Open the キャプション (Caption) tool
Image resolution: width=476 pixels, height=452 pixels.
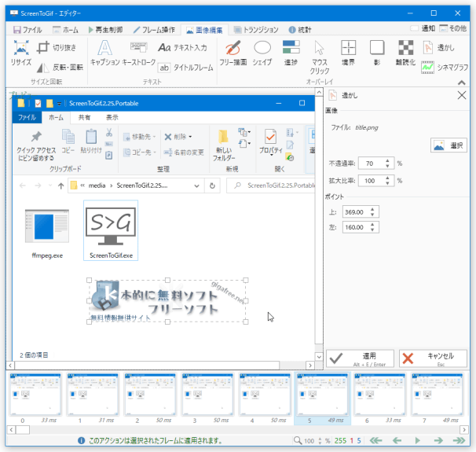[x=104, y=52]
